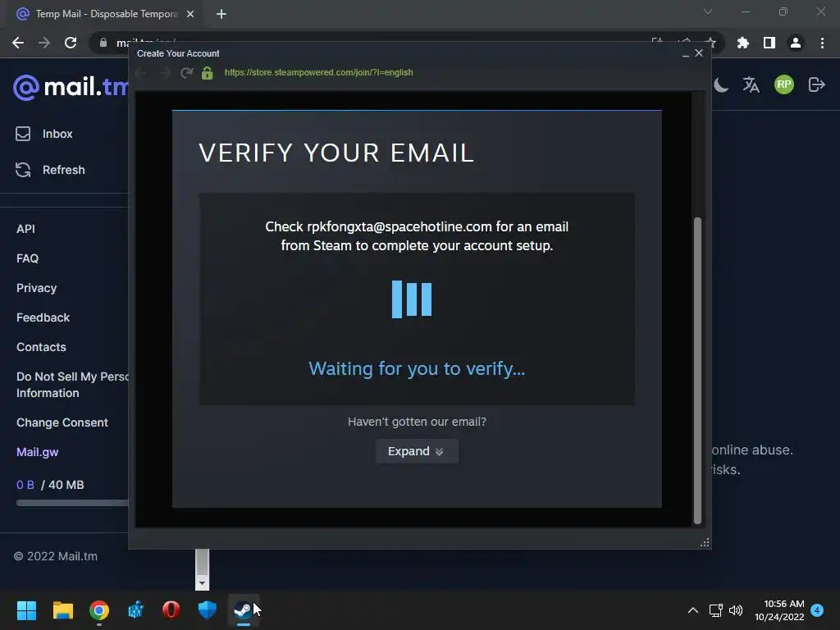Click the logout icon on mail.tm
Viewport: 840px width, 630px height.
816,84
